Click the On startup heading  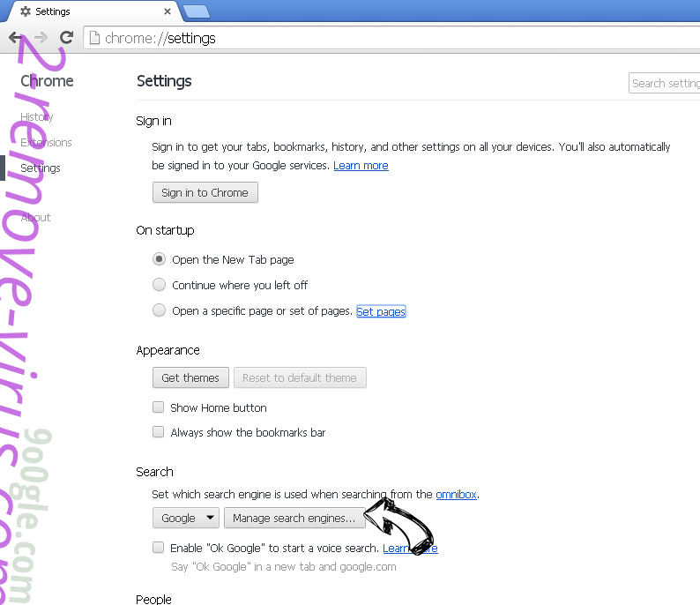(x=165, y=230)
